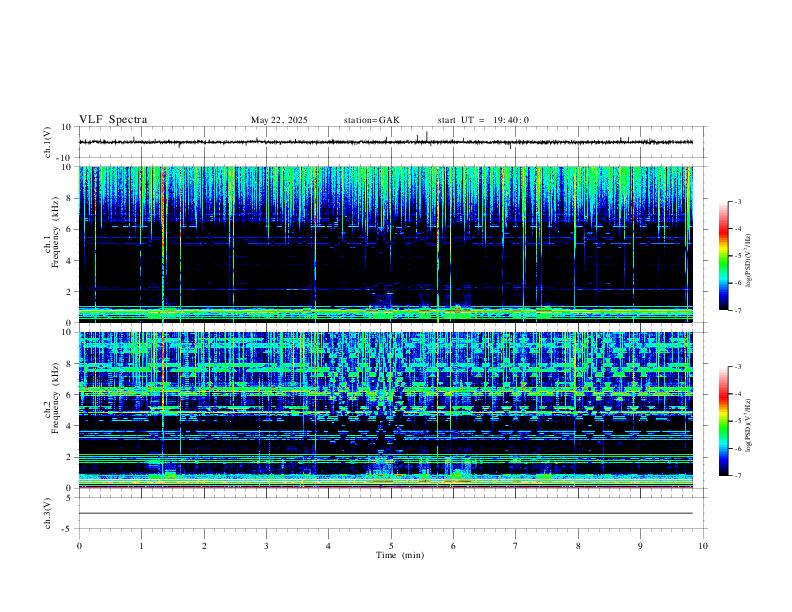Viewport: 792px width, 612px height.
Task: Click the flat ch.3 voltage trace line
Action: tap(386, 513)
